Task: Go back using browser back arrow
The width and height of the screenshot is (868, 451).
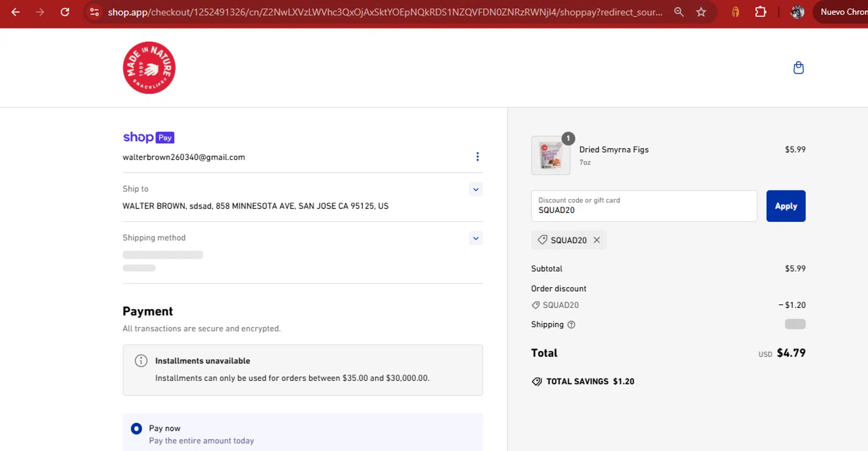Action: tap(16, 12)
